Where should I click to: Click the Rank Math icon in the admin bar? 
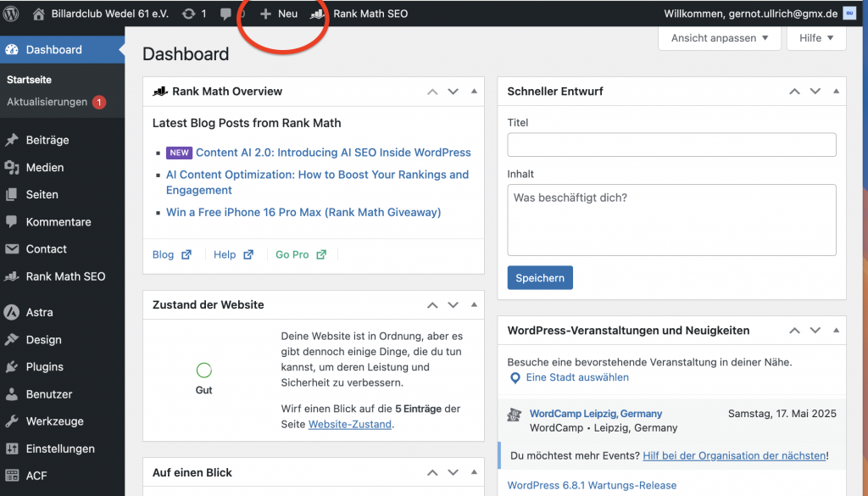(317, 14)
